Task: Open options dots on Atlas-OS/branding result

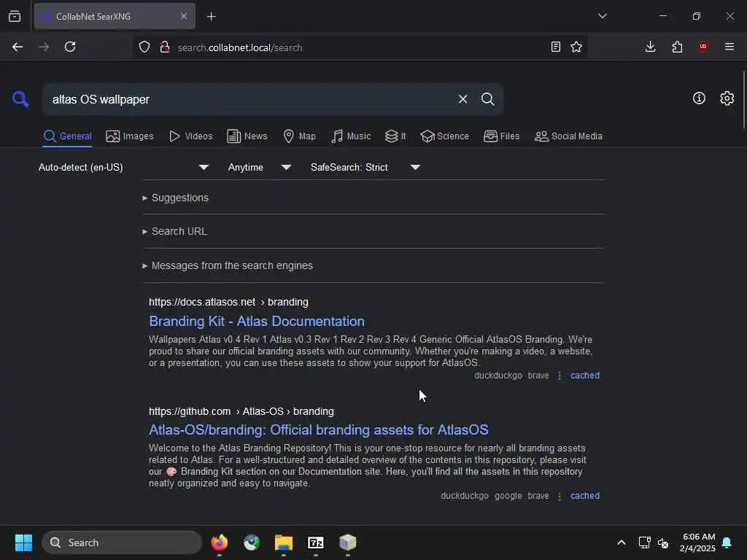Action: pos(560,496)
